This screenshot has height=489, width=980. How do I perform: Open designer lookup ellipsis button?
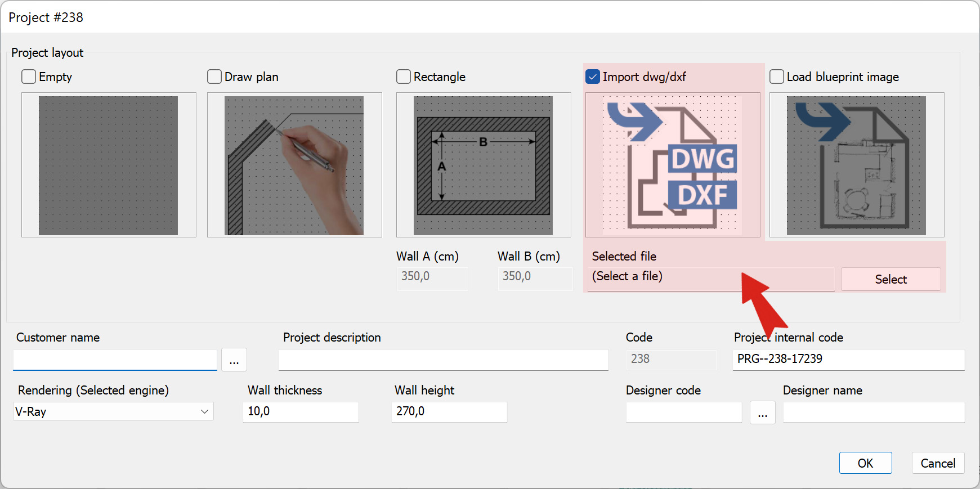click(763, 412)
